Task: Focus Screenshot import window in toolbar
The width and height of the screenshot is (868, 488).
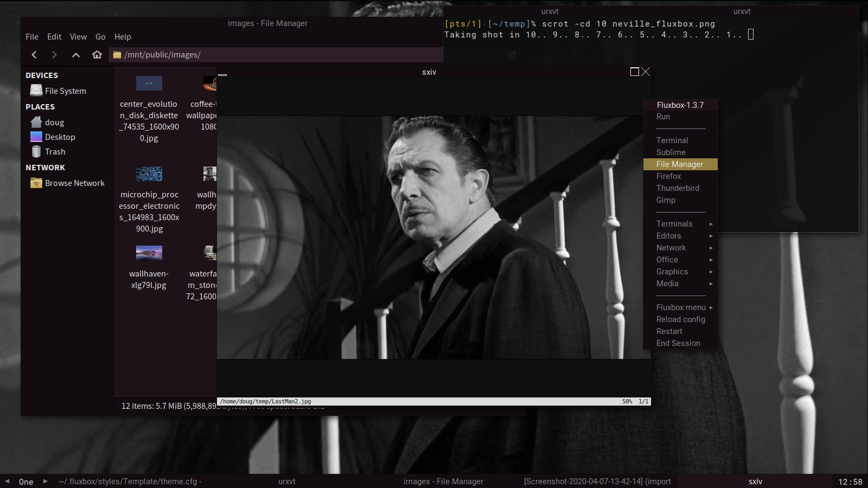Action: pyautogui.click(x=598, y=481)
